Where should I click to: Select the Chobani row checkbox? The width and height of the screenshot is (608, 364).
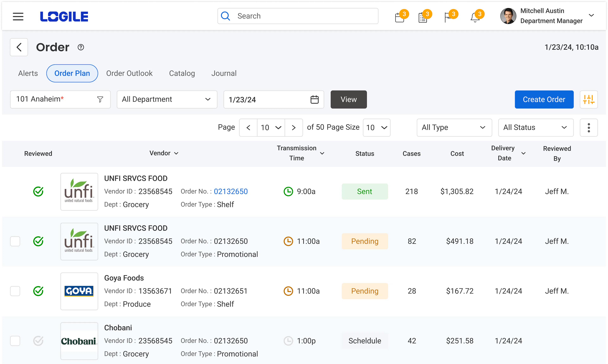15,341
